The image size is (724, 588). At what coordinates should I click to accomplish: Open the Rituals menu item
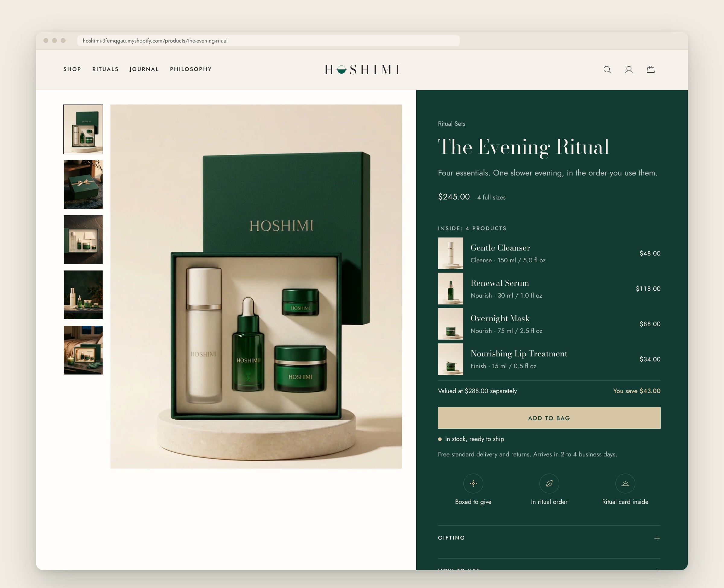(105, 69)
